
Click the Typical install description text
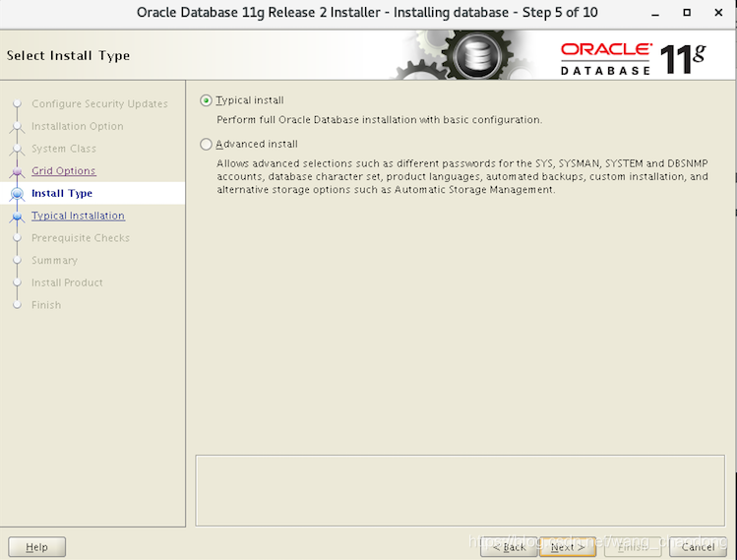pos(379,120)
